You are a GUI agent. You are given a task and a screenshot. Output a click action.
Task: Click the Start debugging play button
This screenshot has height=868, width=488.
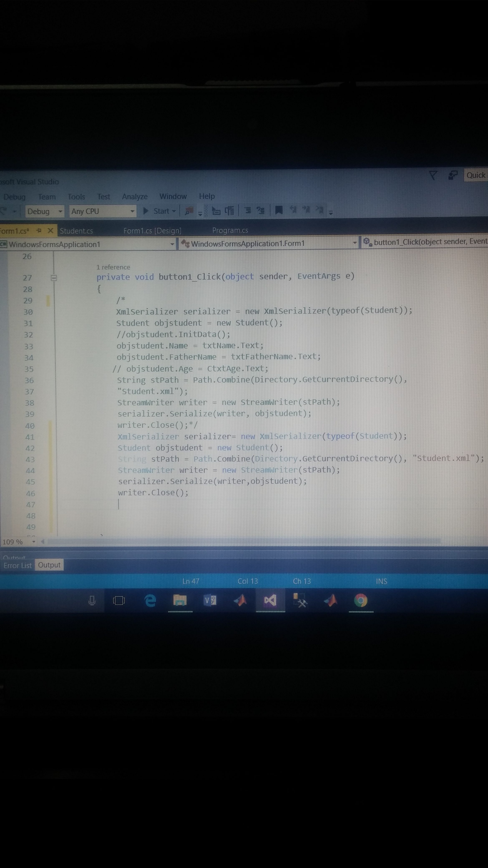146,211
